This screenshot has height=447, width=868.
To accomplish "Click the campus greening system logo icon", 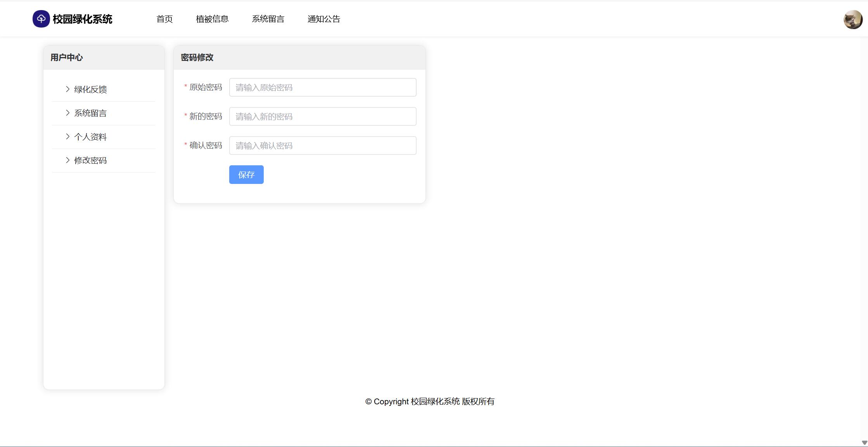I will 41,19.
